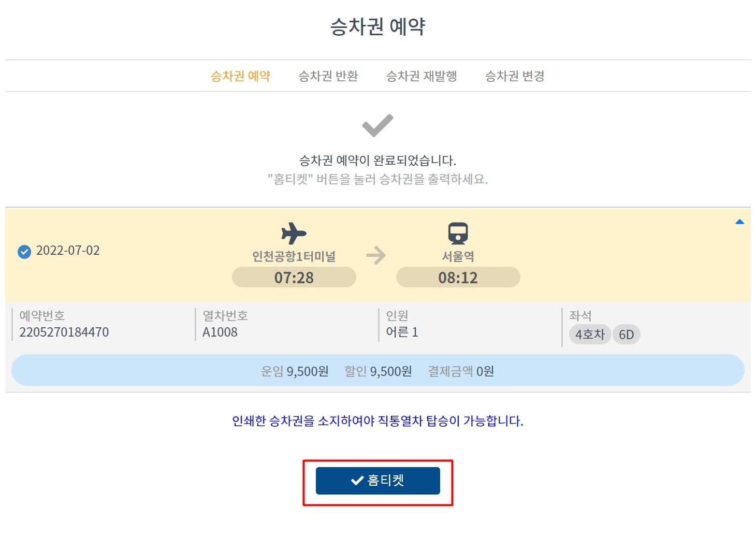Click the airplane icon above 인천공항1터미널
The height and width of the screenshot is (537, 756).
pos(294,234)
